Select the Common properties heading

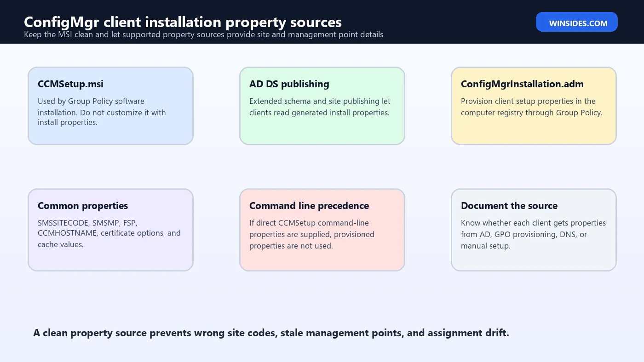83,206
